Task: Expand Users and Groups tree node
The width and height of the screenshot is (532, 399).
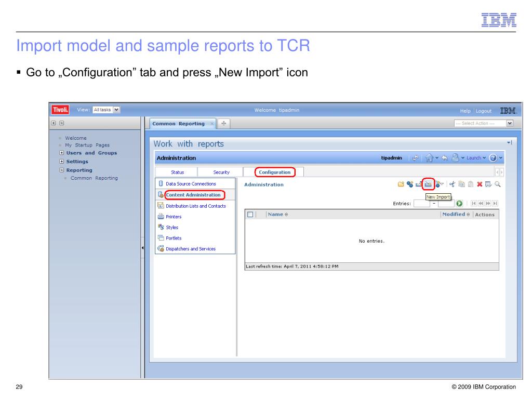Action: click(61, 153)
